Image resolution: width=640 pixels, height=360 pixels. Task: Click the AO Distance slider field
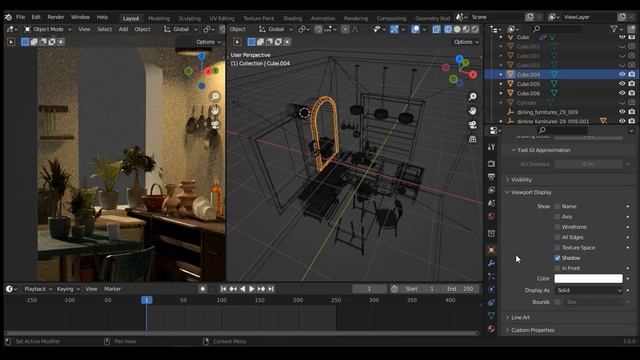[589, 164]
